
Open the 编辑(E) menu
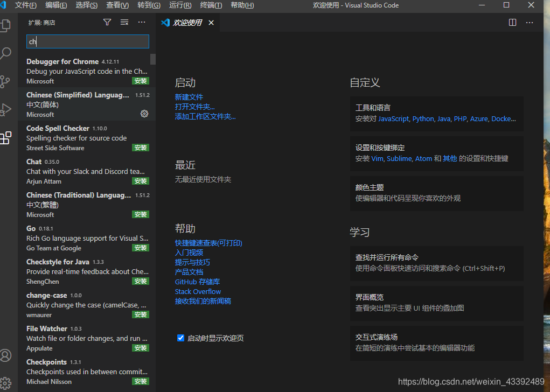56,5
